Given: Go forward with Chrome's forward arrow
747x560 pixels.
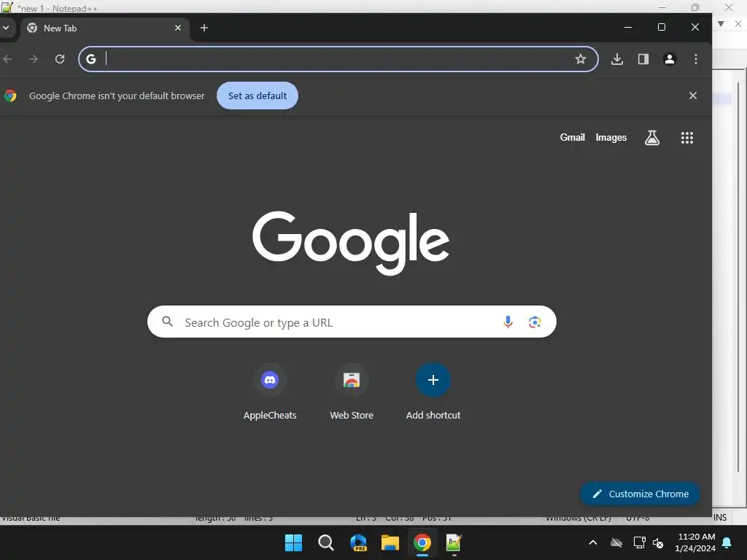Looking at the screenshot, I should tap(34, 59).
